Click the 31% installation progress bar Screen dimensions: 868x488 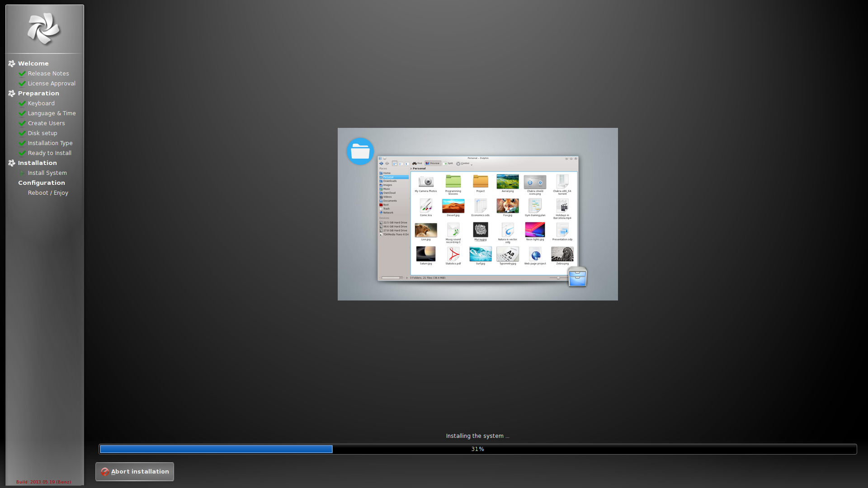coord(477,449)
